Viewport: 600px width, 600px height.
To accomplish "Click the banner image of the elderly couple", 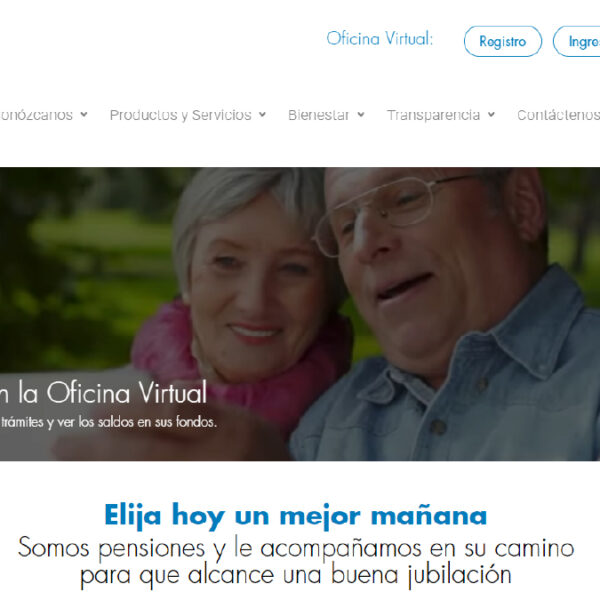I will (x=300, y=314).
